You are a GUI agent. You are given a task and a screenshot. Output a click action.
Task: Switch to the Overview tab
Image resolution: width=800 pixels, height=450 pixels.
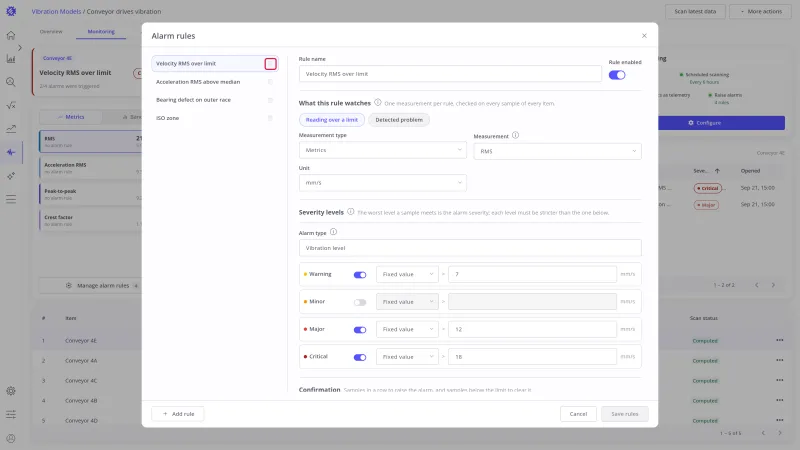(x=51, y=32)
